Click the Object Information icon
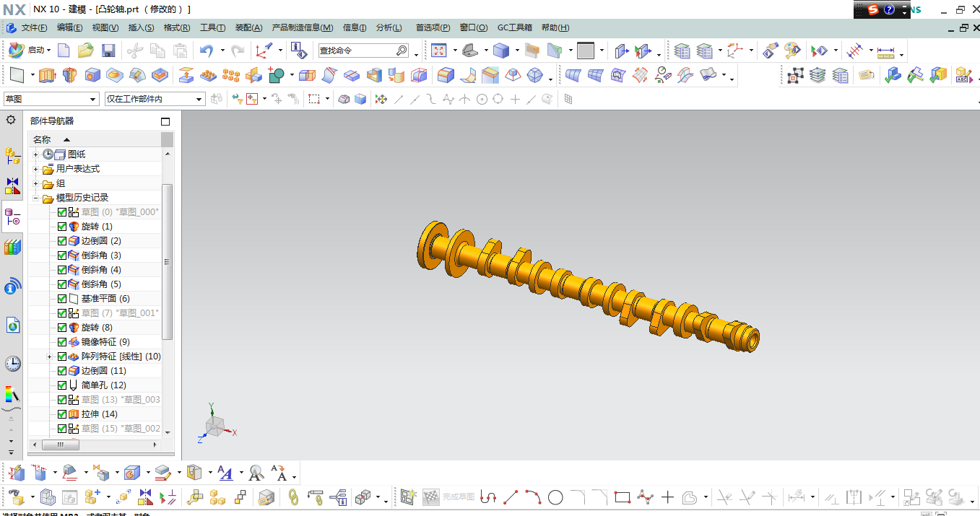This screenshot has width=980, height=516. tap(298, 51)
